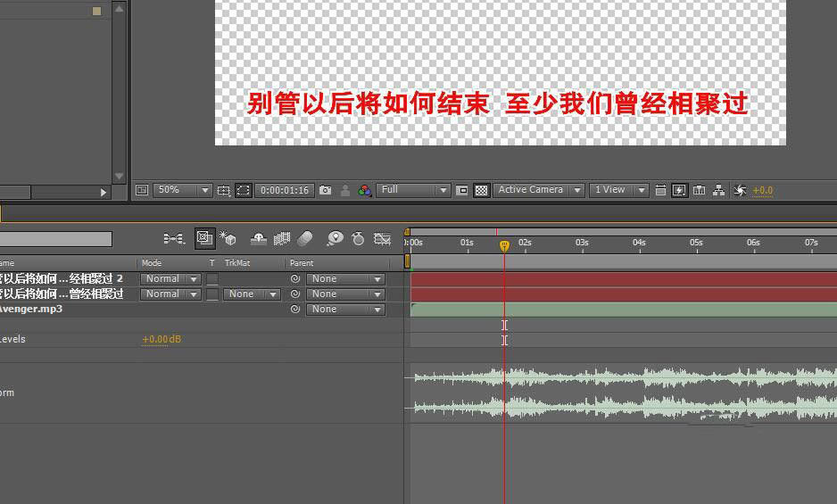Click the current time 0:00:01:16 display

[x=285, y=191]
